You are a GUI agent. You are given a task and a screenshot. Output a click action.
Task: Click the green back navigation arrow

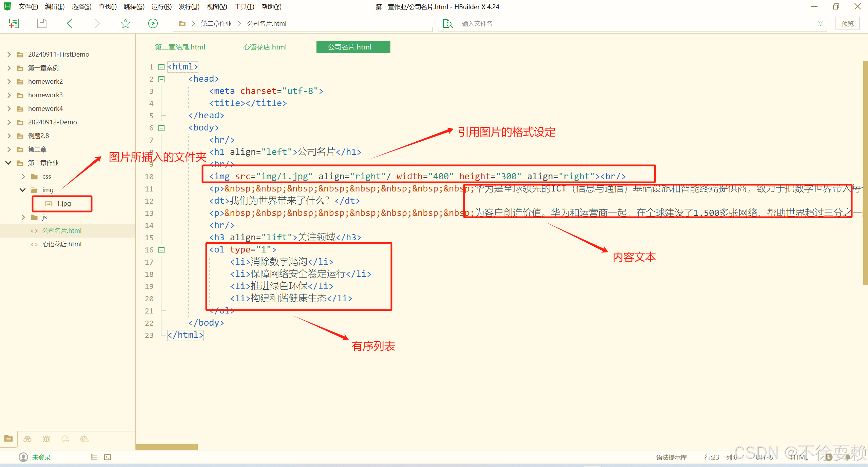point(70,23)
